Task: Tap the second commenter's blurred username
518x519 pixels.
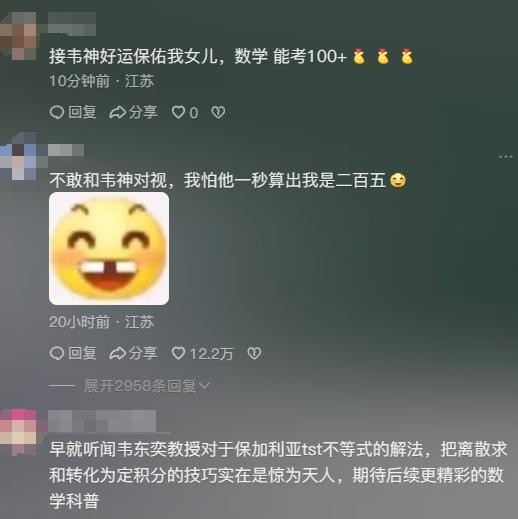Action: [66, 150]
